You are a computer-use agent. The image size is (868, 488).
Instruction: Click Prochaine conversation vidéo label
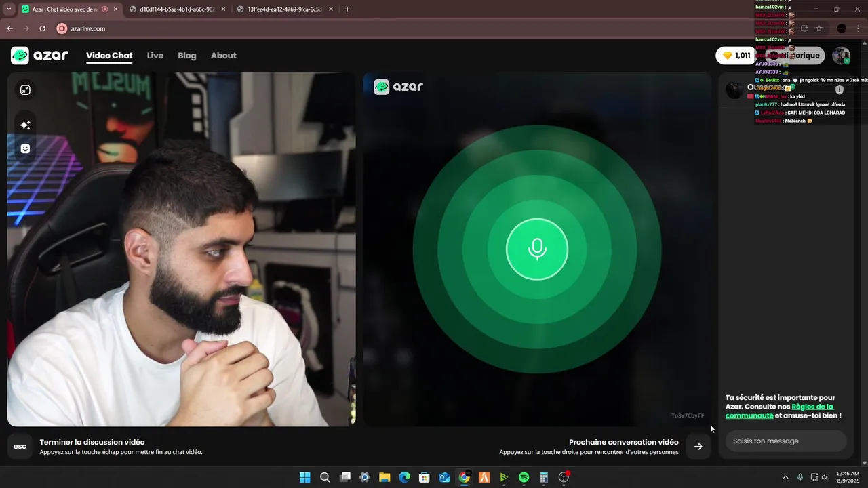pyautogui.click(x=623, y=442)
